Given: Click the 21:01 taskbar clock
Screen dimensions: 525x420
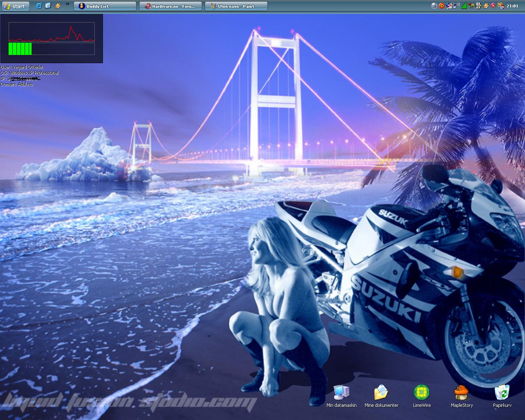Looking at the screenshot, I should click(x=512, y=6).
